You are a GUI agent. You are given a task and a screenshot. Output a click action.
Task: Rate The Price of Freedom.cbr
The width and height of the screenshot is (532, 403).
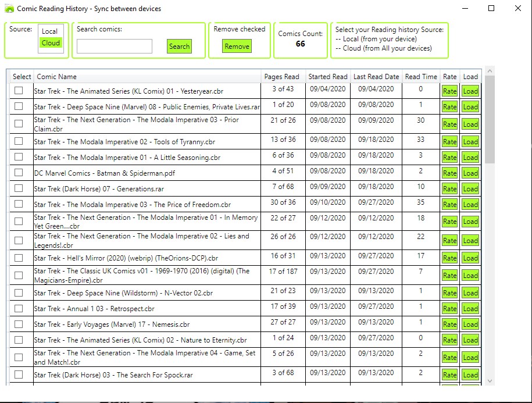(449, 205)
